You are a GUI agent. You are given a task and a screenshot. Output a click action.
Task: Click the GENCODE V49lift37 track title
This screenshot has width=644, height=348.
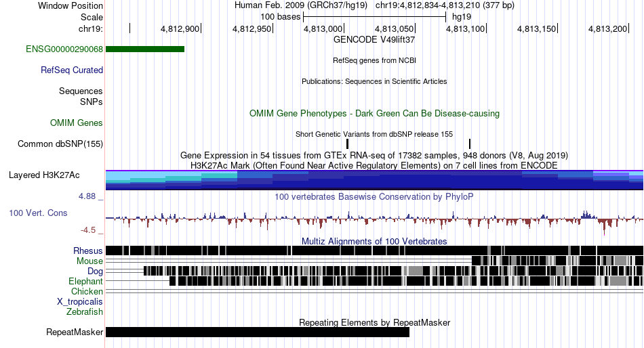374,40
